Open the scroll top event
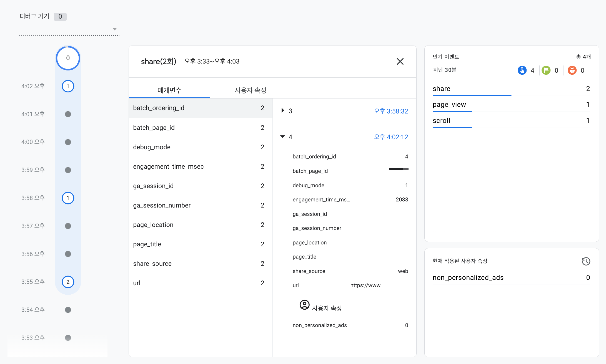The width and height of the screenshot is (606, 364). pos(441,121)
